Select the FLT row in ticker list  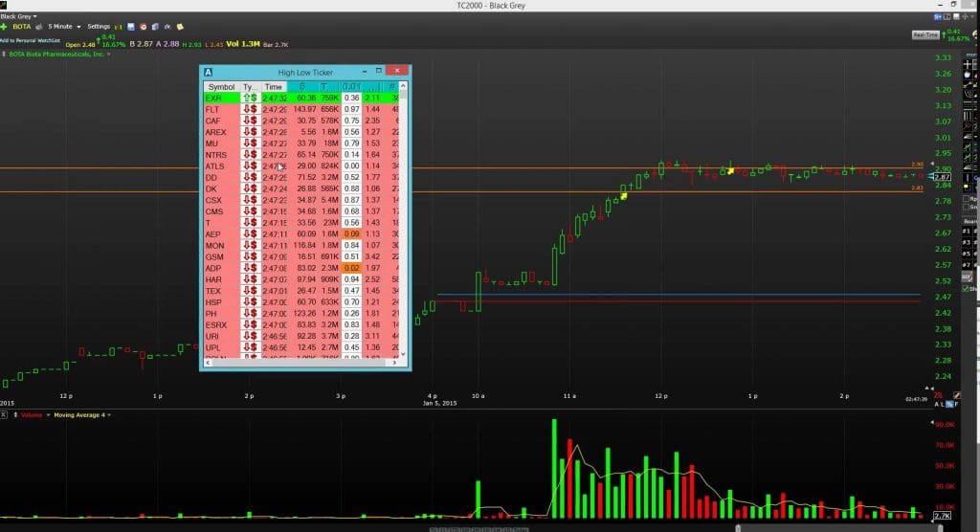301,109
